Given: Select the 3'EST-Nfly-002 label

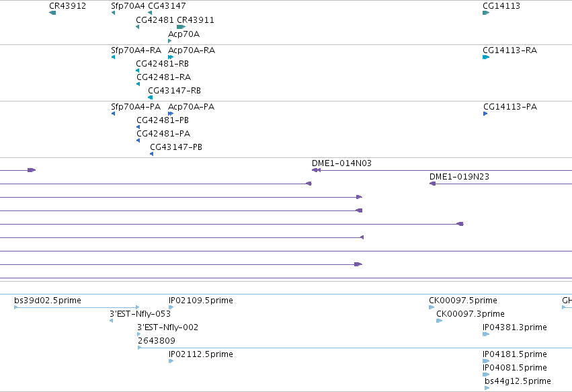Looking at the screenshot, I should 167,327.
